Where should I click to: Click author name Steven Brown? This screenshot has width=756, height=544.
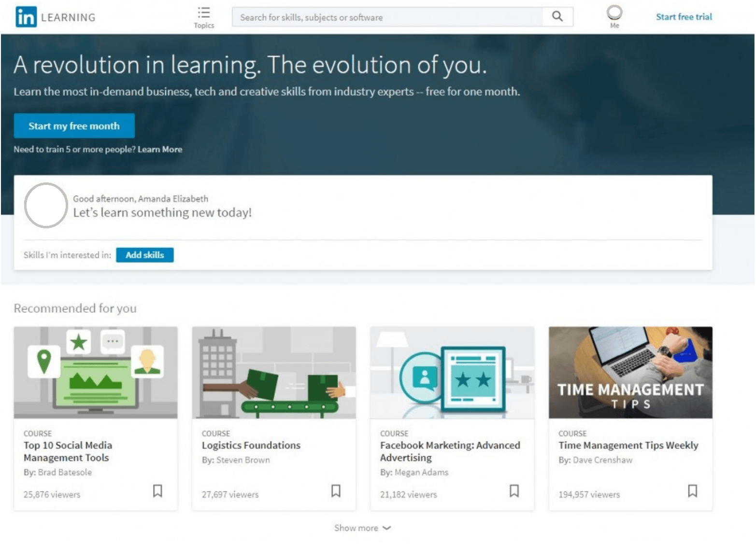pos(243,460)
